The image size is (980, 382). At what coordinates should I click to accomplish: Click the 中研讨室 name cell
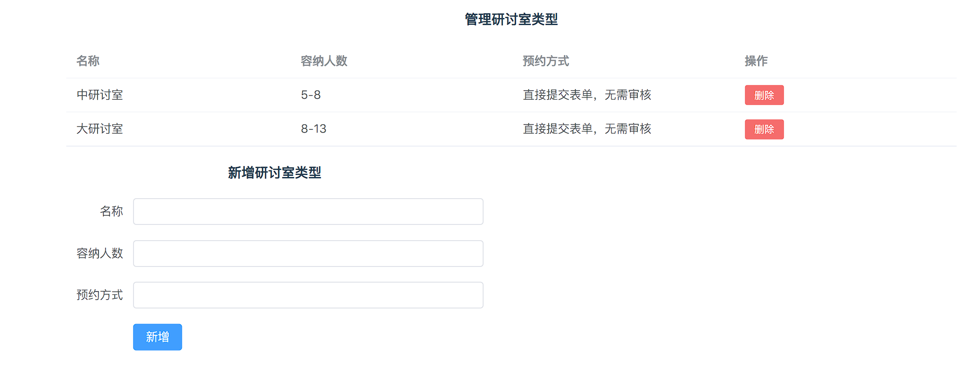(100, 95)
